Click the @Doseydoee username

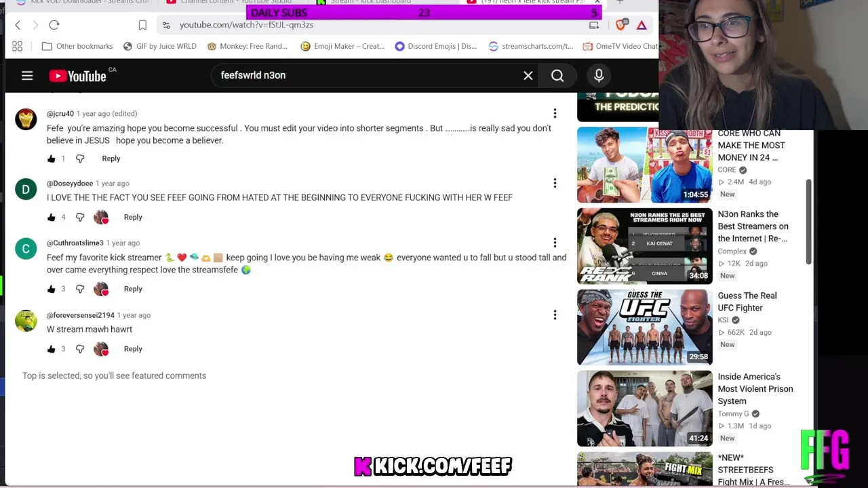[70, 183]
